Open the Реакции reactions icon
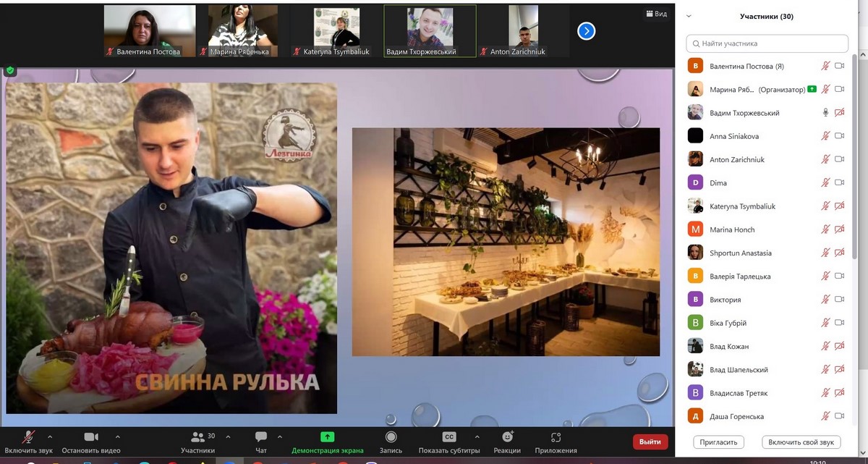The width and height of the screenshot is (868, 464). click(508, 437)
